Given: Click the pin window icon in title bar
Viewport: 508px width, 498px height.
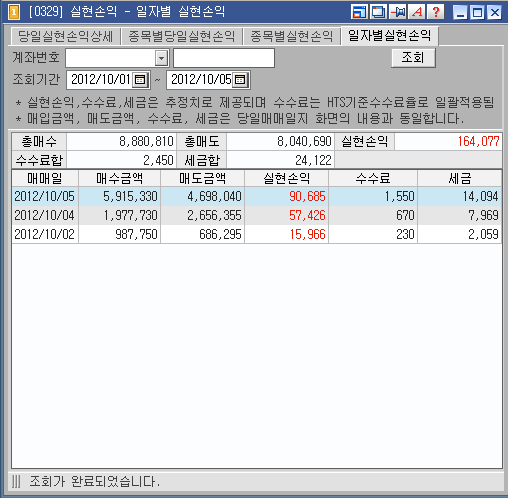Looking at the screenshot, I should click(x=398, y=12).
